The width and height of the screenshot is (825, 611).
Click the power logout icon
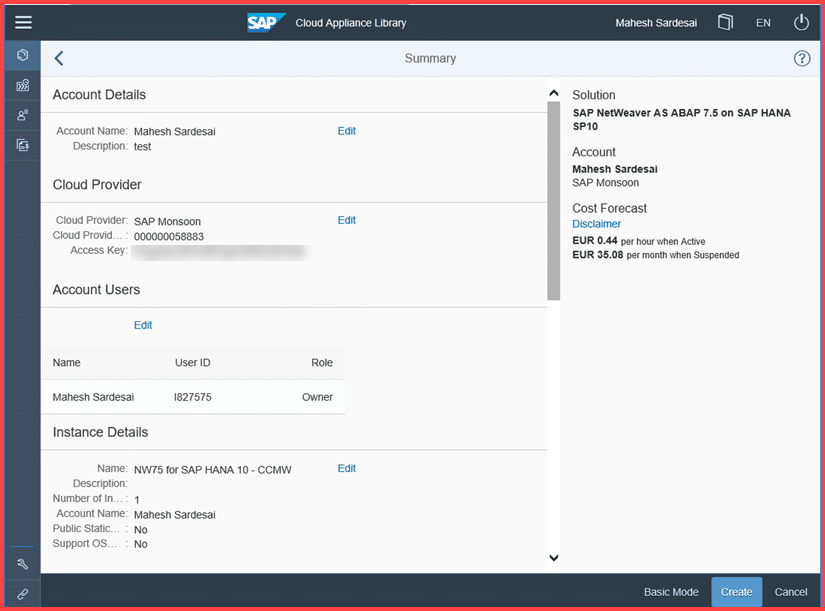[801, 23]
